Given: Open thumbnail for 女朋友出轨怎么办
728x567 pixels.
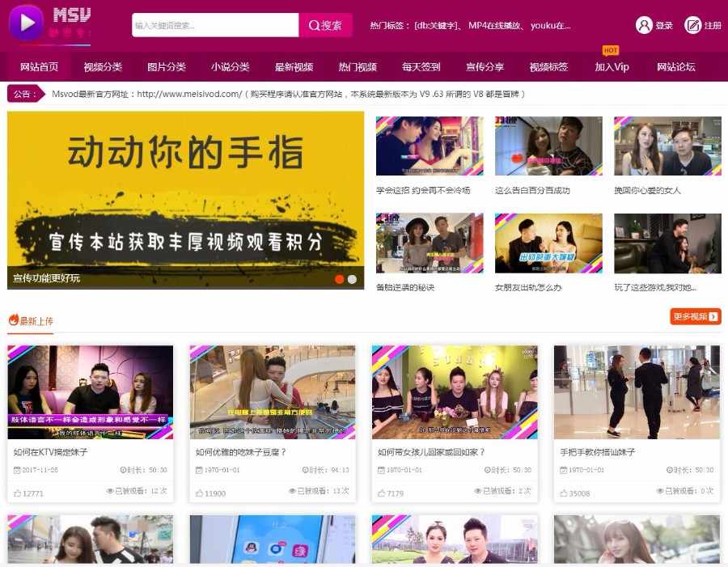Looking at the screenshot, I should pos(548,243).
